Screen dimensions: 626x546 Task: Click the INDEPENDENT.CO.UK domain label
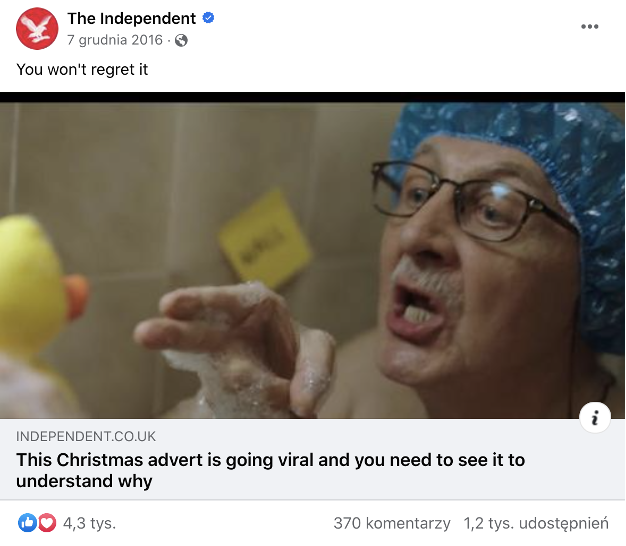point(86,436)
